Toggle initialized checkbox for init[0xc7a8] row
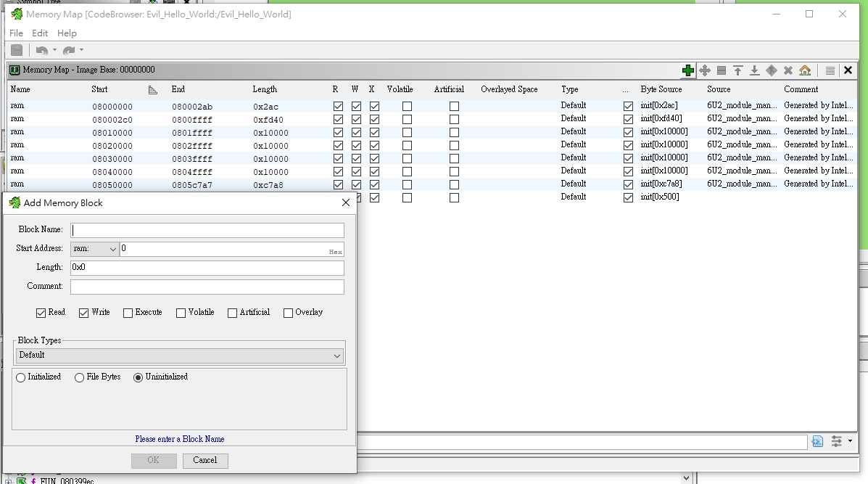 628,184
